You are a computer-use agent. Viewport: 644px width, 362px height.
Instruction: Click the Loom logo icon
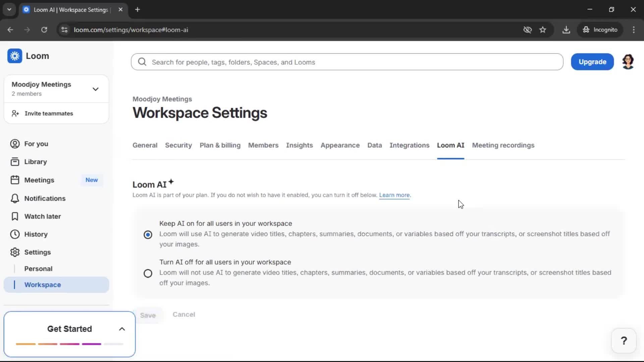[x=15, y=56]
